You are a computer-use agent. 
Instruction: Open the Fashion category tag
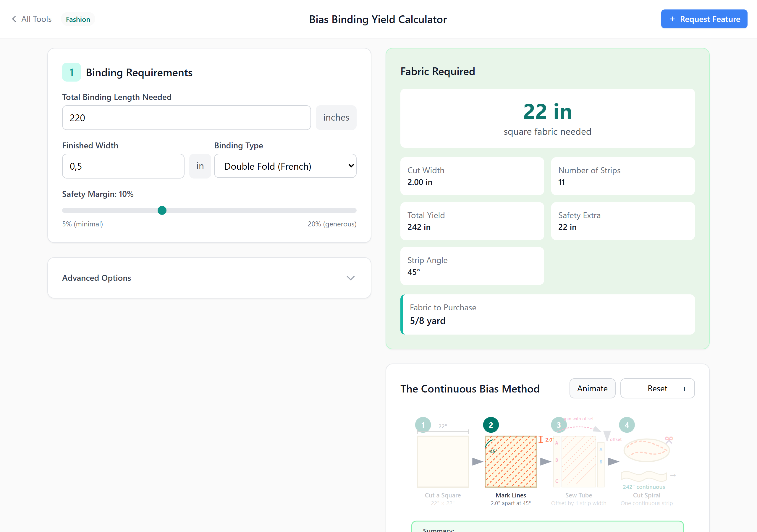[x=78, y=19]
